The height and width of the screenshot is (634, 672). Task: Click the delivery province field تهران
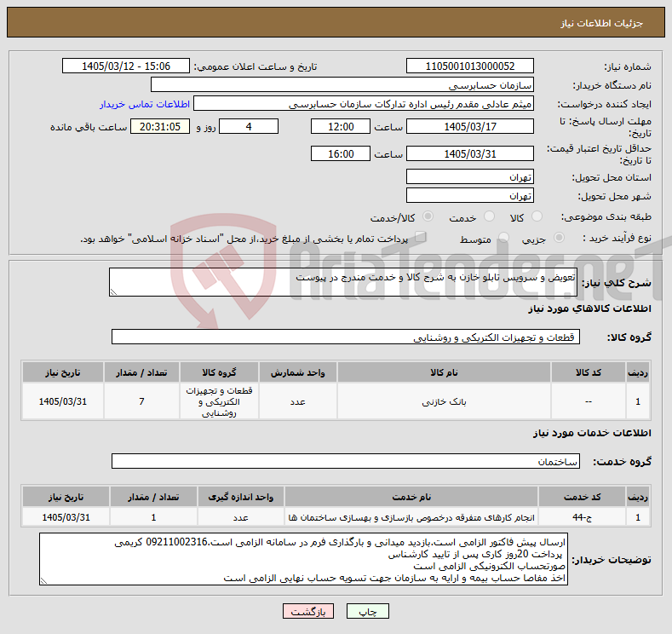469,176
